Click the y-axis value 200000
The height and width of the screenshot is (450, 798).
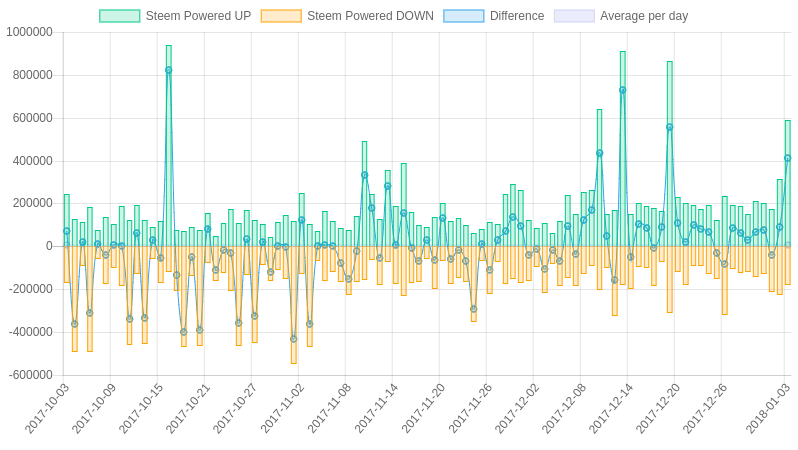pos(33,203)
